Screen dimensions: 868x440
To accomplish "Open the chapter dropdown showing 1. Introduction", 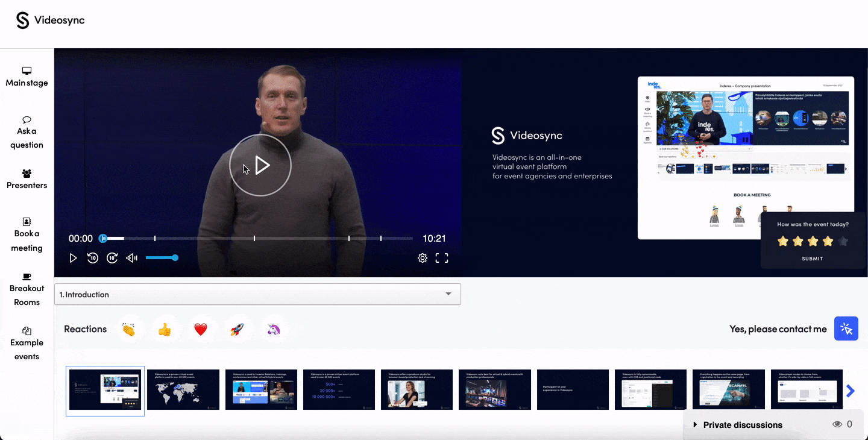I will (448, 294).
